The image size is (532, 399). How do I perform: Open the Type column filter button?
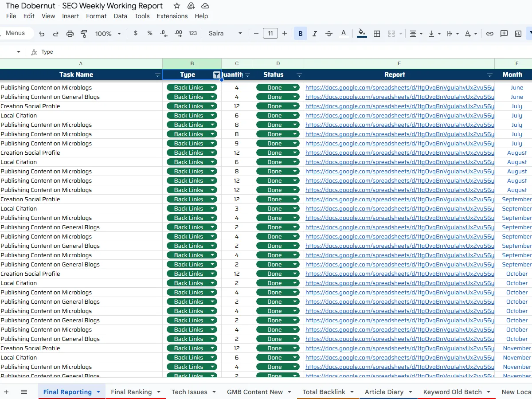point(216,75)
